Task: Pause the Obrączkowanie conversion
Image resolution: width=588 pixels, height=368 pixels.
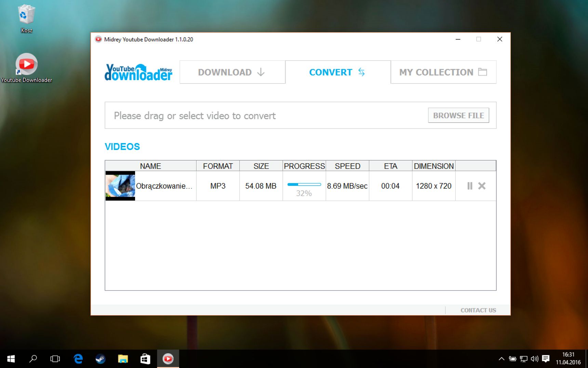Action: [470, 186]
